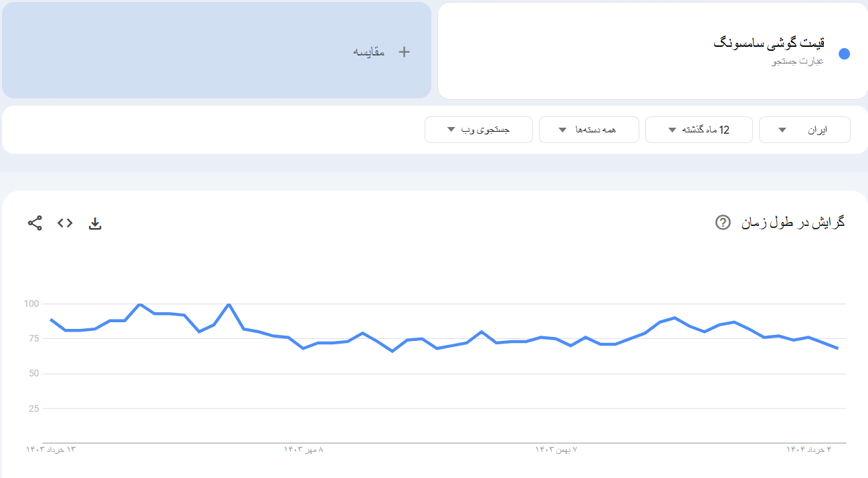Screen dimensions: 868x478
Task: Click the share icon above the chart
Action: [x=35, y=223]
